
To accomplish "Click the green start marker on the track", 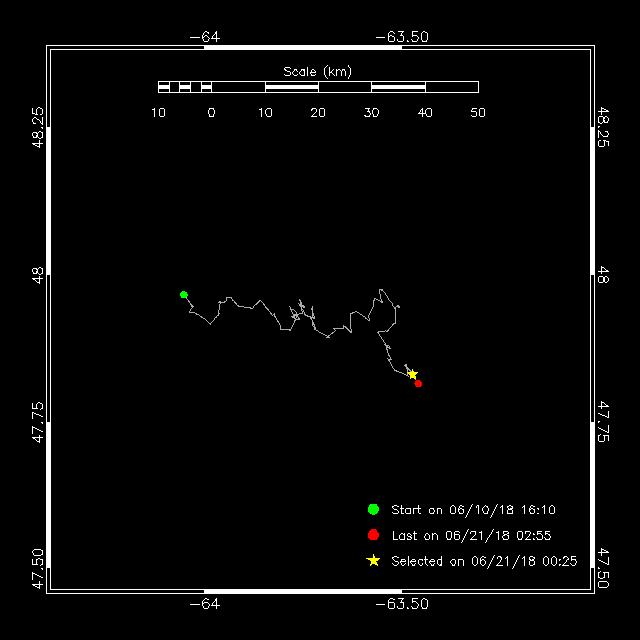I will point(184,295).
